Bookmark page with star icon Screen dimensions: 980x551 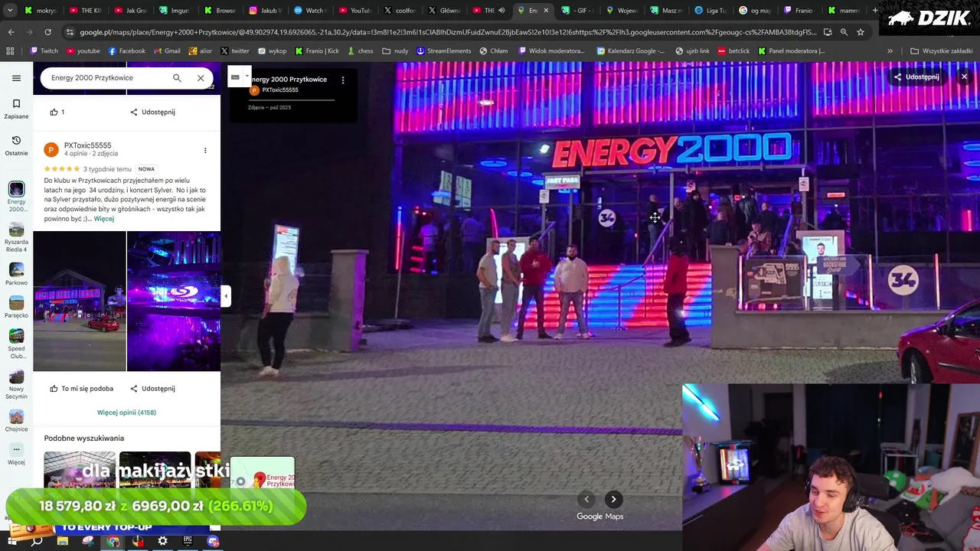861,32
